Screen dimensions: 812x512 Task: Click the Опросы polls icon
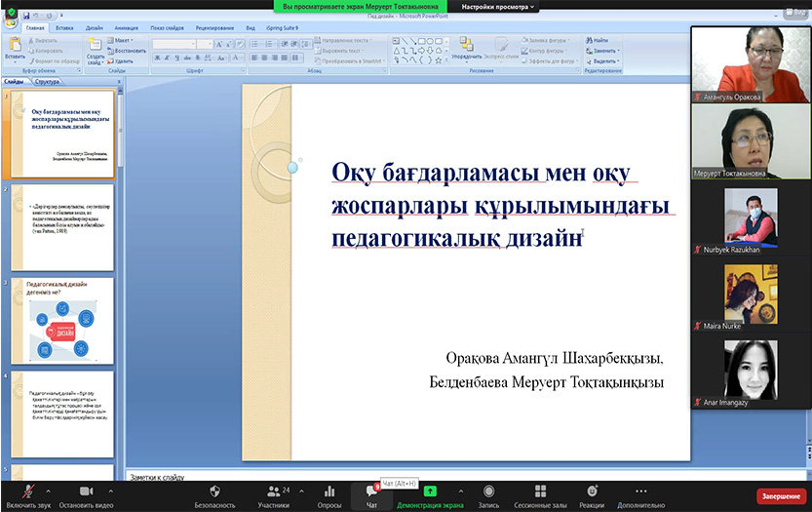pyautogui.click(x=329, y=492)
